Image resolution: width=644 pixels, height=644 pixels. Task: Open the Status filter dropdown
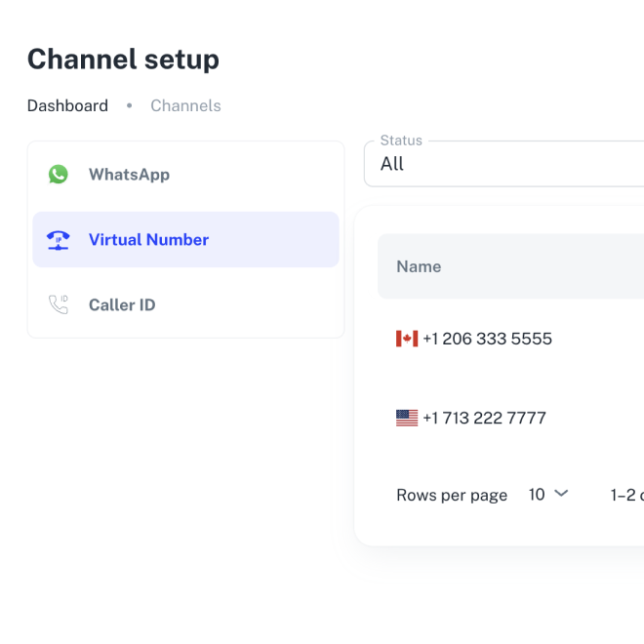coord(503,164)
